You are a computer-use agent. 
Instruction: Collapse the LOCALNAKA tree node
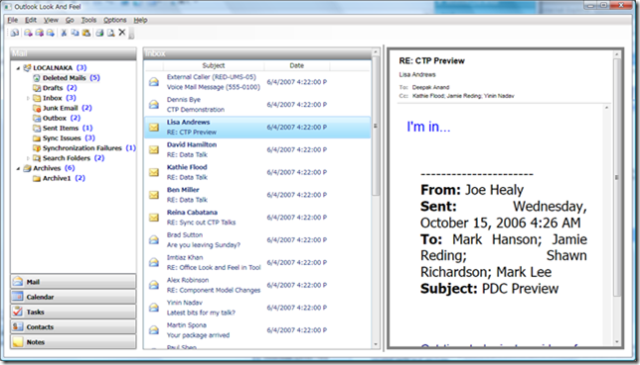coord(18,68)
